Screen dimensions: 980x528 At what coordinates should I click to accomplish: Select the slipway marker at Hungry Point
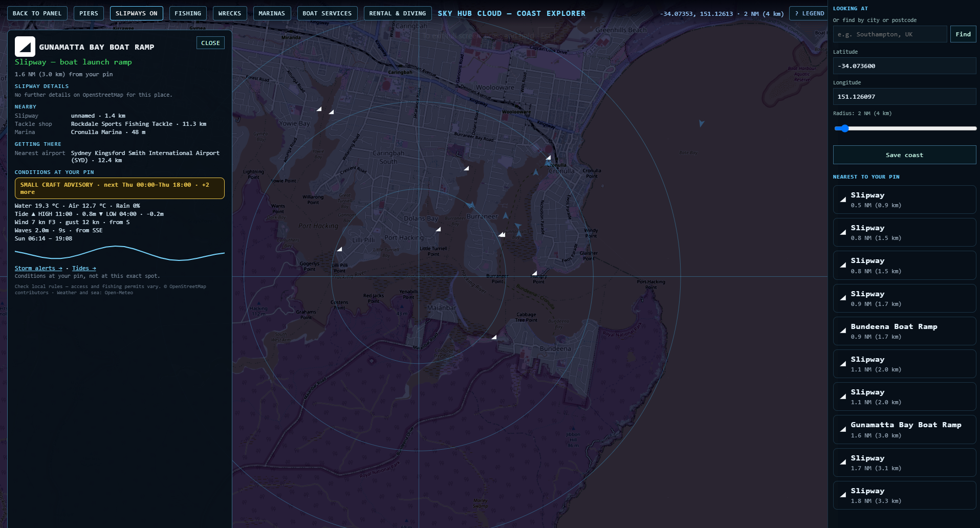pyautogui.click(x=534, y=273)
